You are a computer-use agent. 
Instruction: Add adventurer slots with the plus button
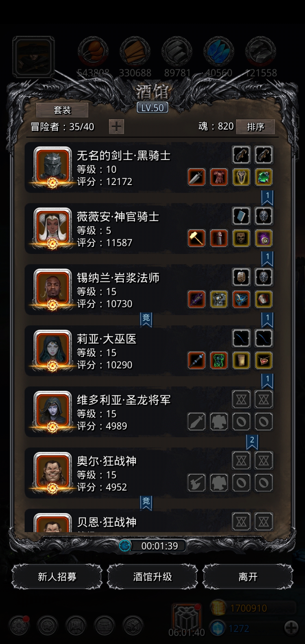click(116, 127)
